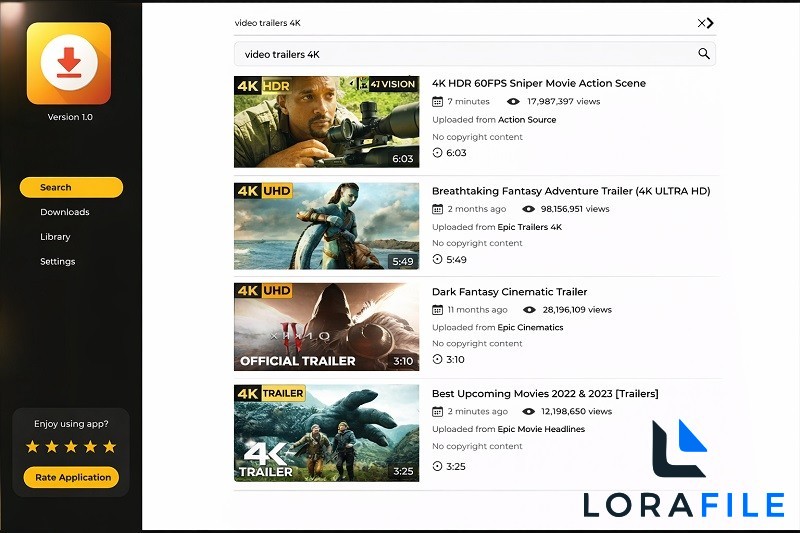Image resolution: width=800 pixels, height=533 pixels.
Task: Select title 'Breathtaking Fantasy Adventure Trailer (4K ULTRA HD)'
Action: click(571, 191)
